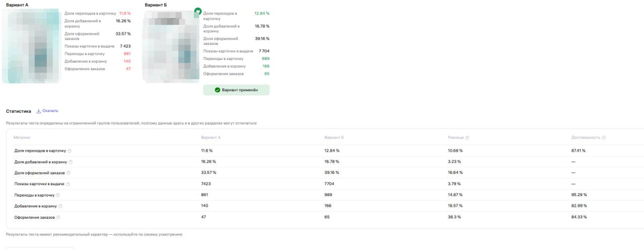The height and width of the screenshot is (250, 644).
Task: Open the Вариант А product image thumbnail
Action: 31,46
